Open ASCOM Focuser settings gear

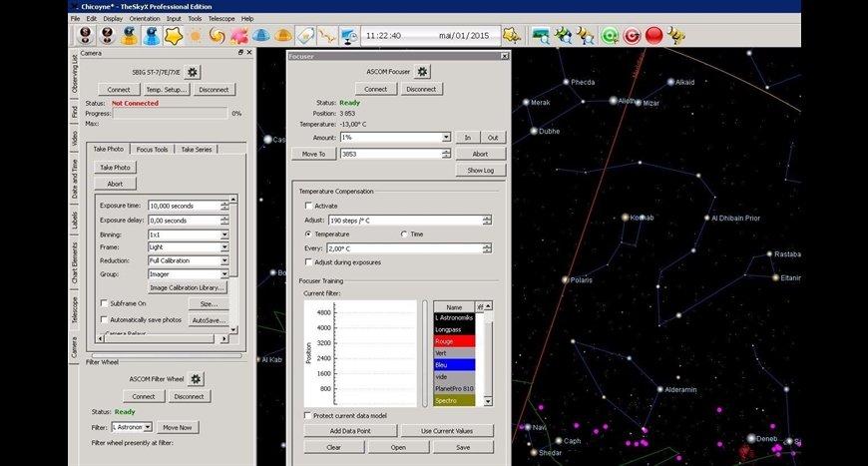tap(422, 72)
